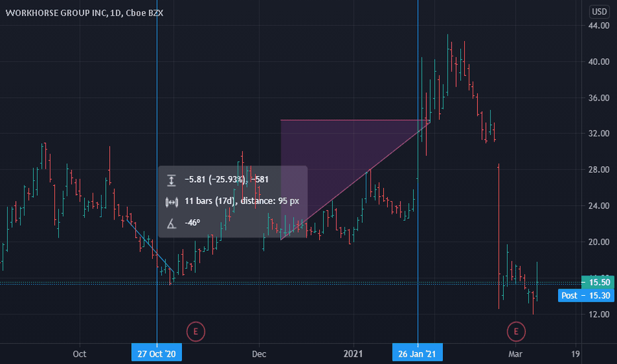Click the 28.00 price axis label

pos(599,169)
